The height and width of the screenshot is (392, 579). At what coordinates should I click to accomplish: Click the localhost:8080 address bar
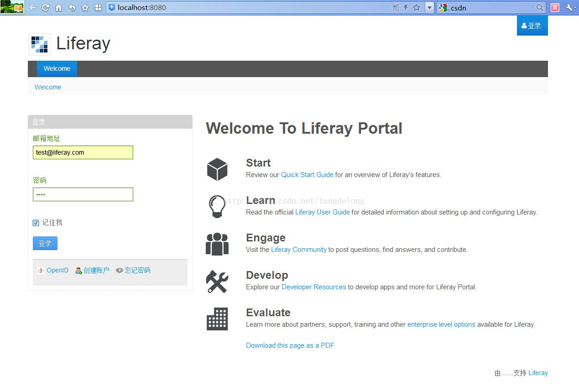coord(249,7)
